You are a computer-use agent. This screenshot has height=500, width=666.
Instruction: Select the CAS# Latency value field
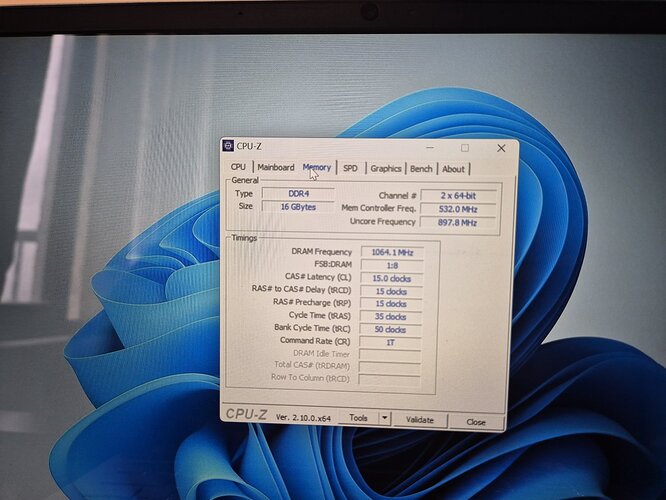(x=389, y=278)
